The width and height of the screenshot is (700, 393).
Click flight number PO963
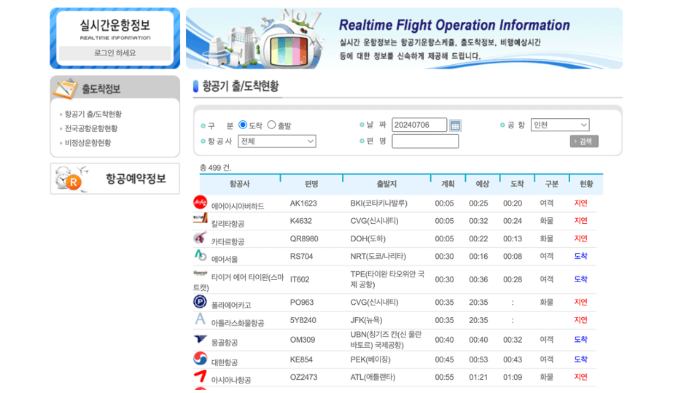(x=302, y=302)
